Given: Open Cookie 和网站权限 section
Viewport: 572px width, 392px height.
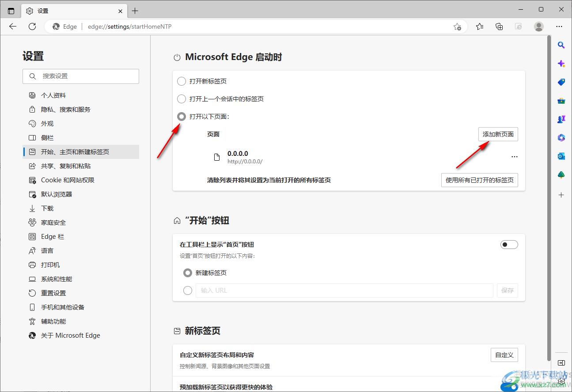Looking at the screenshot, I should pos(81,180).
